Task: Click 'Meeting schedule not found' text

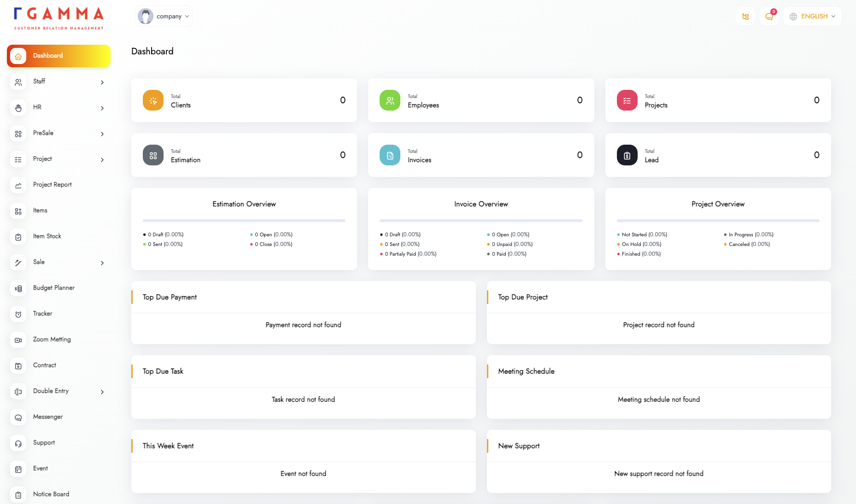Action: [659, 399]
